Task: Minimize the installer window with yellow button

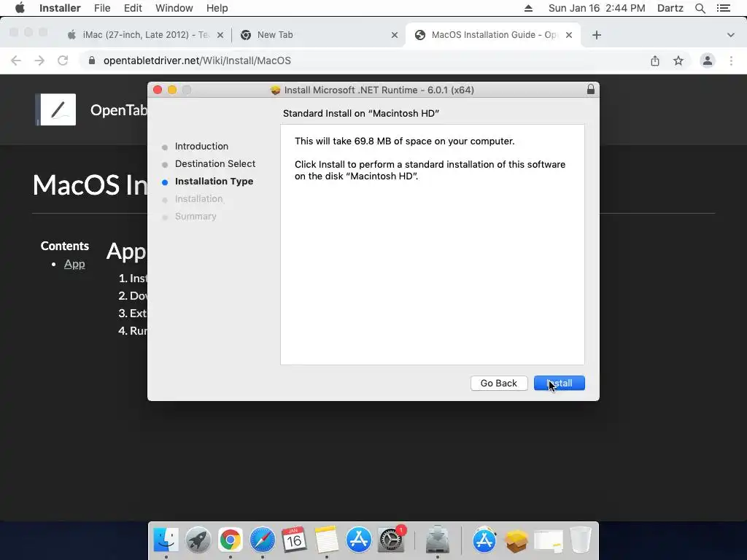Action: 172,90
